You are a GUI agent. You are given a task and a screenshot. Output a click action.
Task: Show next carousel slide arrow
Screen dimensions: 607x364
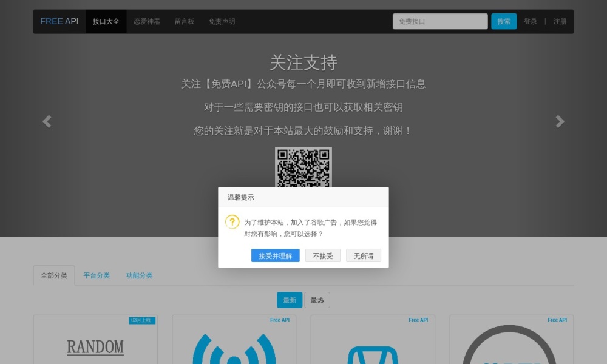pyautogui.click(x=560, y=121)
